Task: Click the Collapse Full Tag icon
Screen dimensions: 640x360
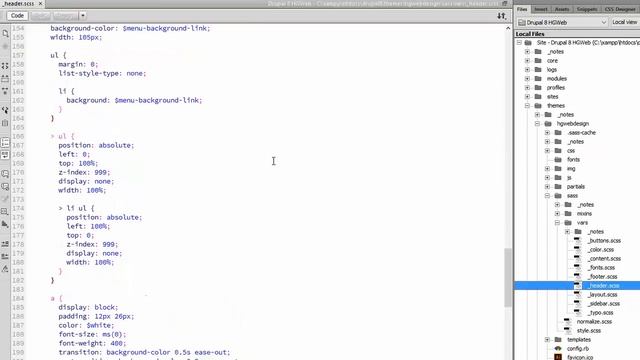Action: (x=5, y=65)
